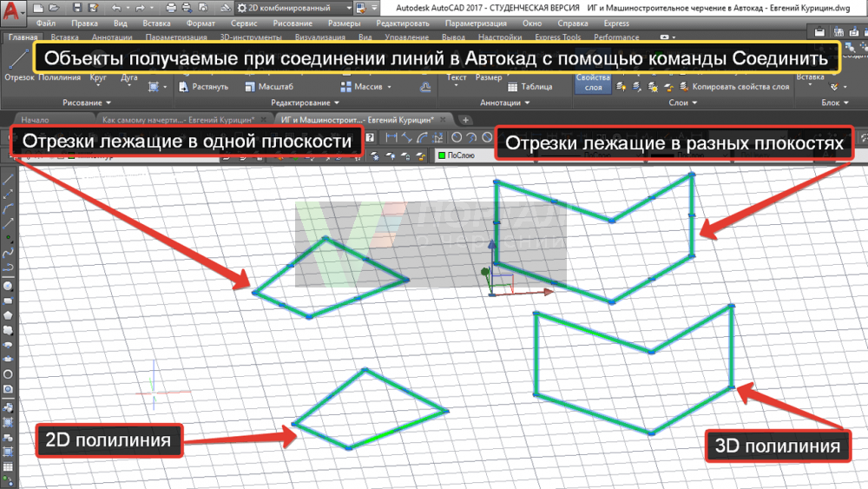Open Свойства слоя layer properties
This screenshot has height=489, width=868.
[x=593, y=83]
